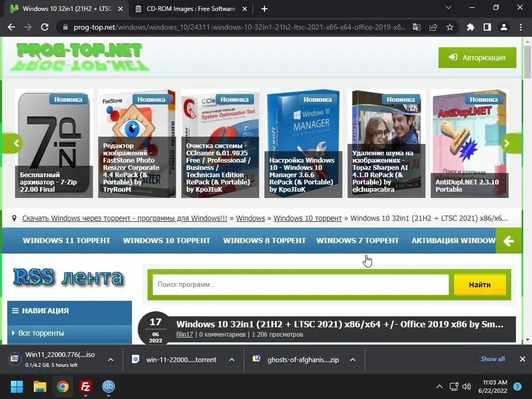Open the RSS лента banner
This screenshot has height=399, width=532.
coord(68,277)
